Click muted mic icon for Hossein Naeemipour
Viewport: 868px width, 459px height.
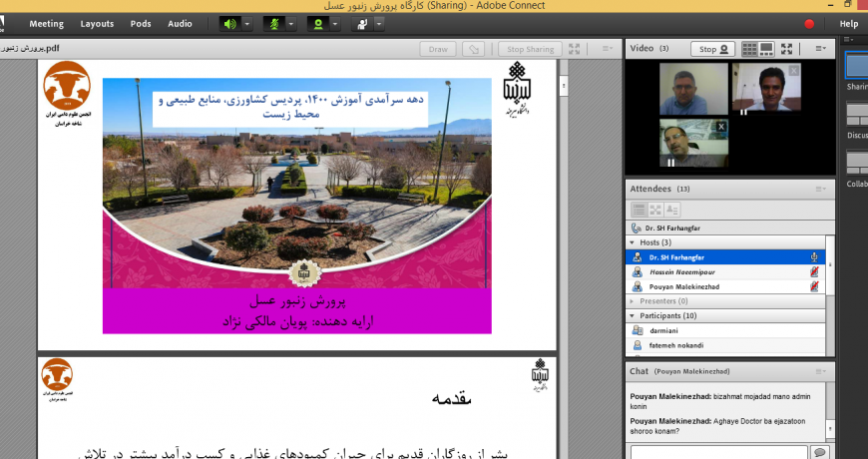[814, 271]
